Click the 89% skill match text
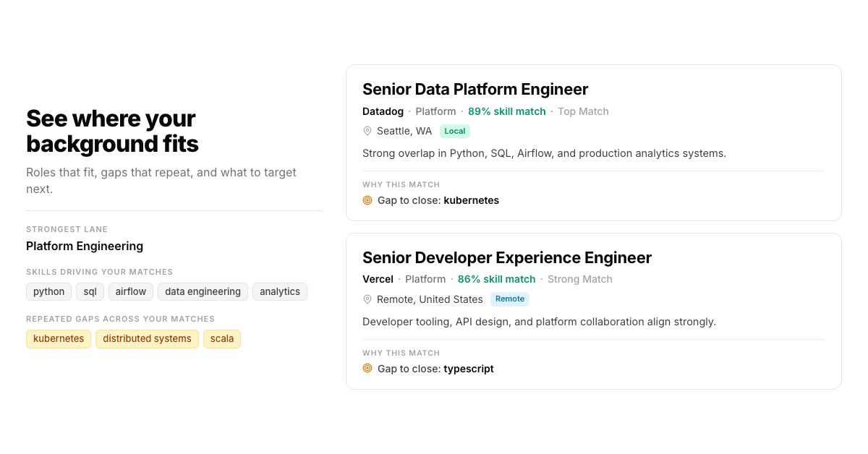 point(507,111)
